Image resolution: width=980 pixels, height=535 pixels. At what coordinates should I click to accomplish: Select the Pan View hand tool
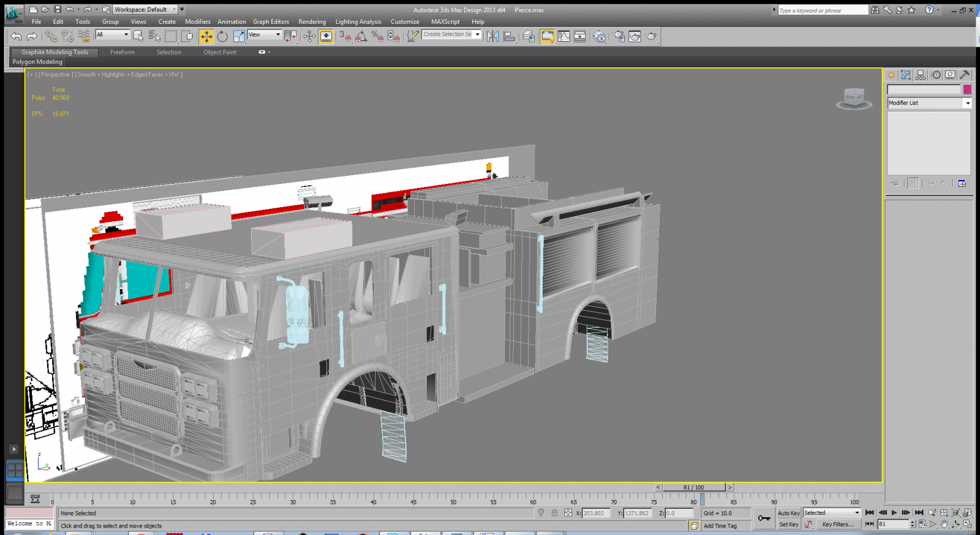pos(944,524)
